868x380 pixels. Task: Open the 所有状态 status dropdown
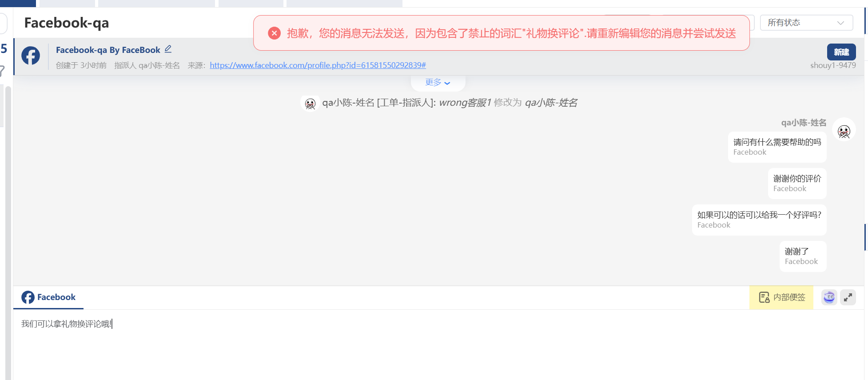(806, 23)
